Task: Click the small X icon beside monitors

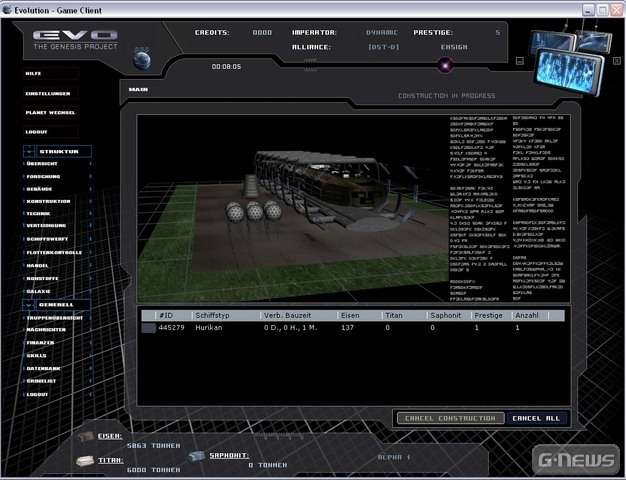Action: click(x=617, y=61)
